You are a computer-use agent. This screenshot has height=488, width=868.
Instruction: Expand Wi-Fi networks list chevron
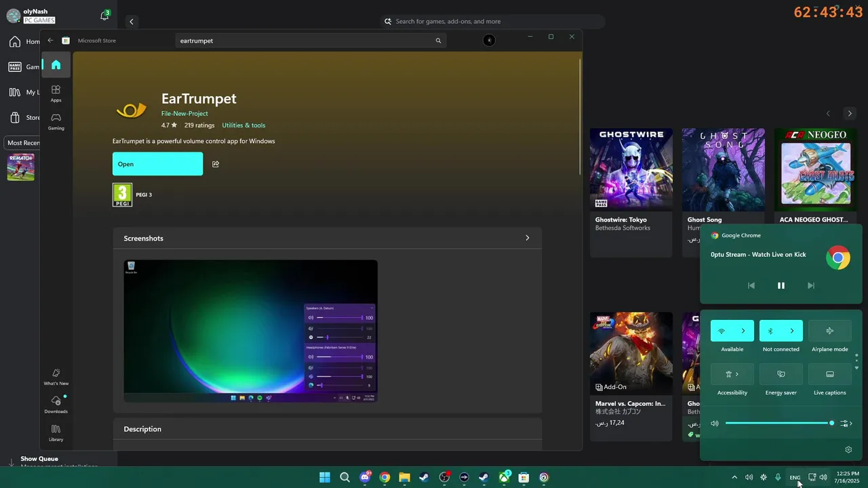click(x=743, y=331)
